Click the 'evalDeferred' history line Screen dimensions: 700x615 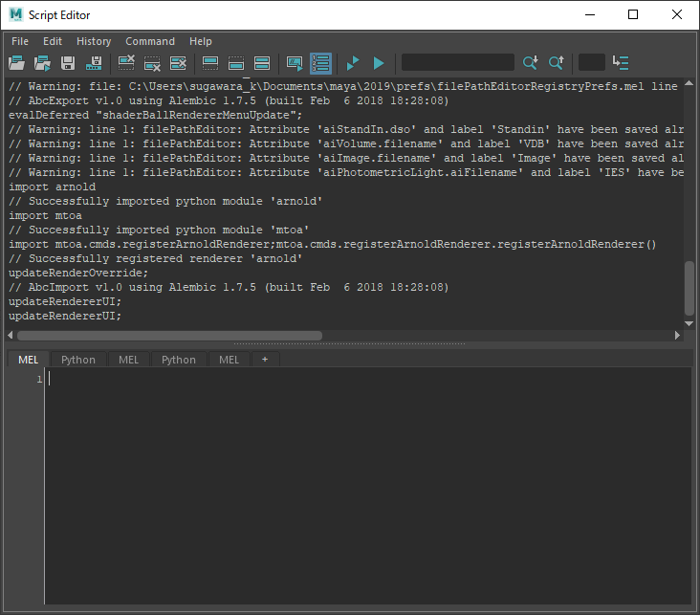[155, 115]
